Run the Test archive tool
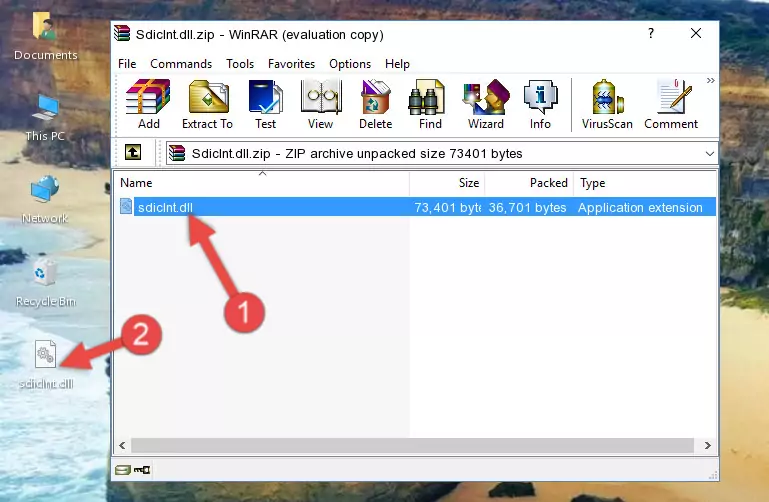Viewport: 769px width, 502px height. pyautogui.click(x=265, y=104)
